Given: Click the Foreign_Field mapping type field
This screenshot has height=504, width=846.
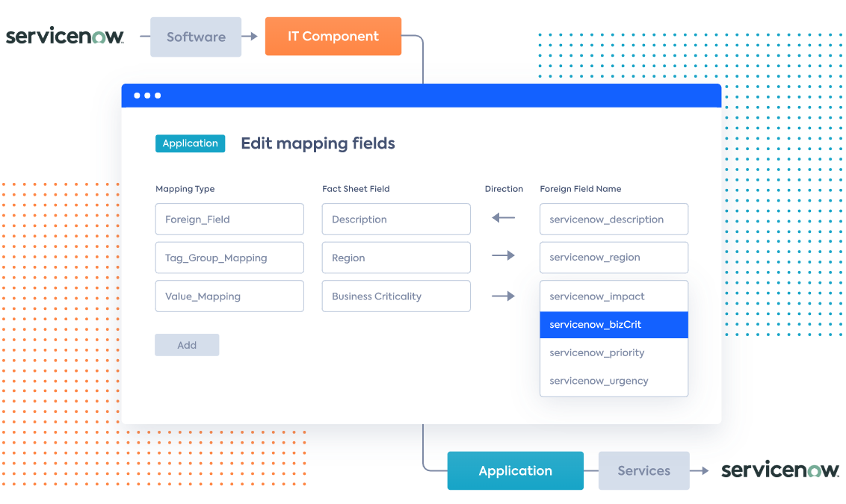Looking at the screenshot, I should point(229,220).
